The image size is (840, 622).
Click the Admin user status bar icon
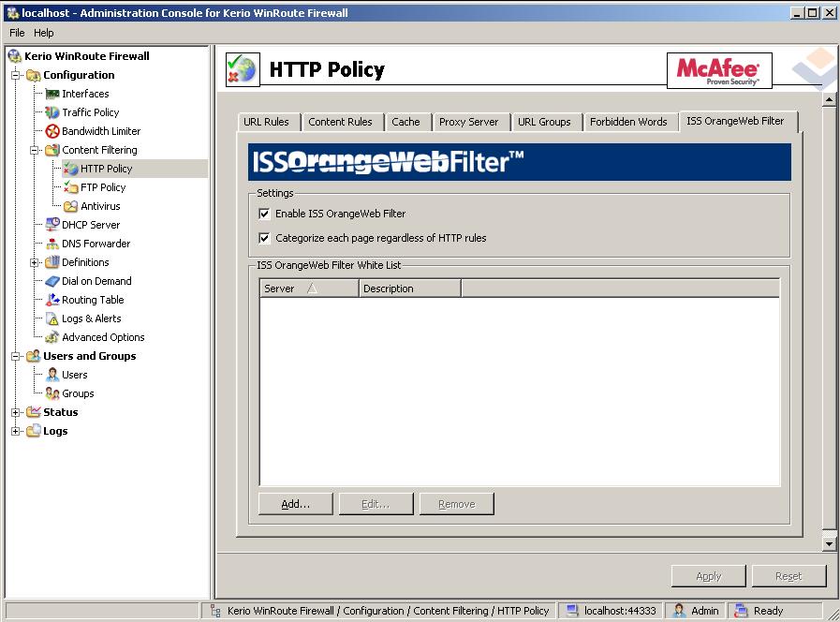click(679, 611)
